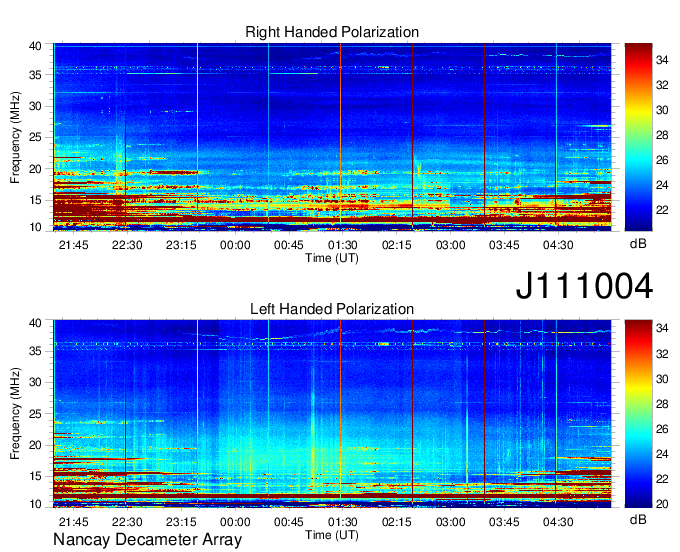The height and width of the screenshot is (552, 680).
Task: Click the 01:30 time tick of Left Handed plot
Action: point(343,522)
